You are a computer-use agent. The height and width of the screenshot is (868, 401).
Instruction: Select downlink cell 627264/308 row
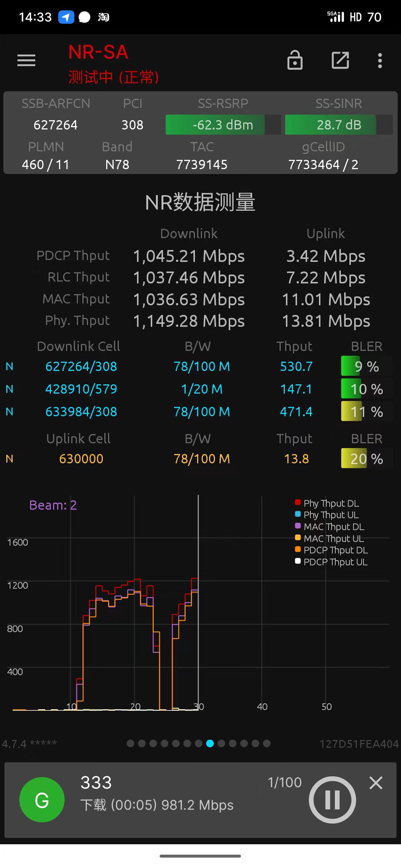(81, 366)
